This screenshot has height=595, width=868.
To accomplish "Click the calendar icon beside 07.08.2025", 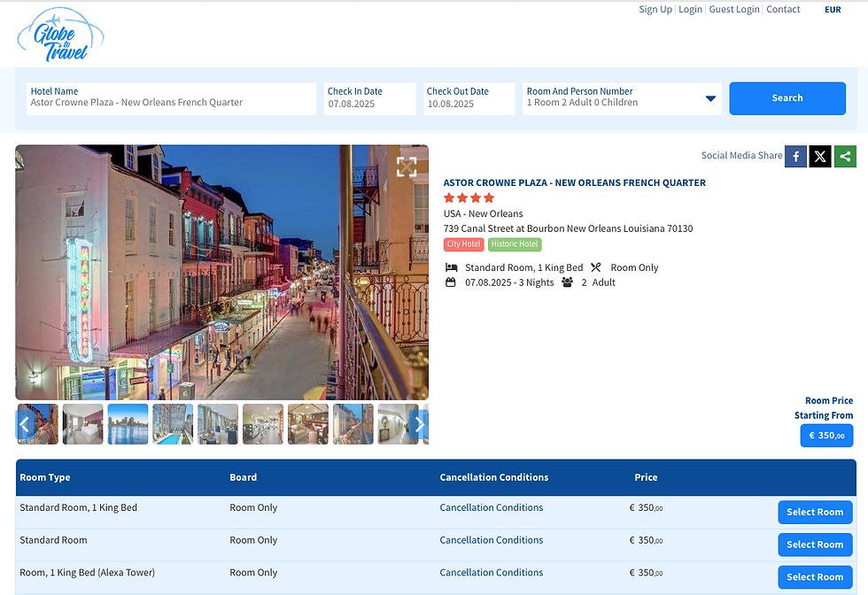I will coord(451,282).
